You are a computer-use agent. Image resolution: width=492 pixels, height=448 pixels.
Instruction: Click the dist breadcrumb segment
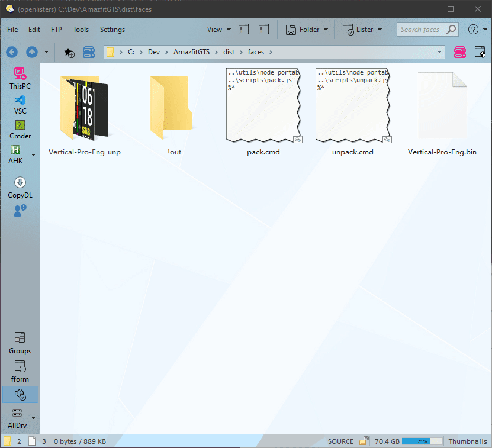[229, 52]
